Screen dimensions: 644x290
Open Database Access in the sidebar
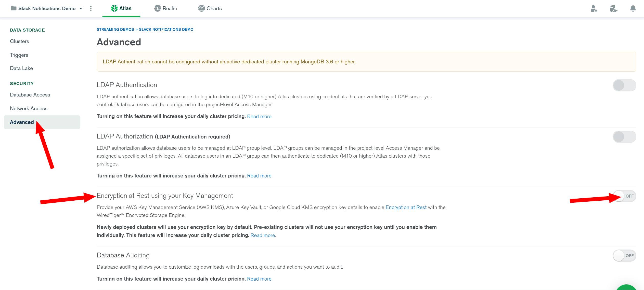30,95
